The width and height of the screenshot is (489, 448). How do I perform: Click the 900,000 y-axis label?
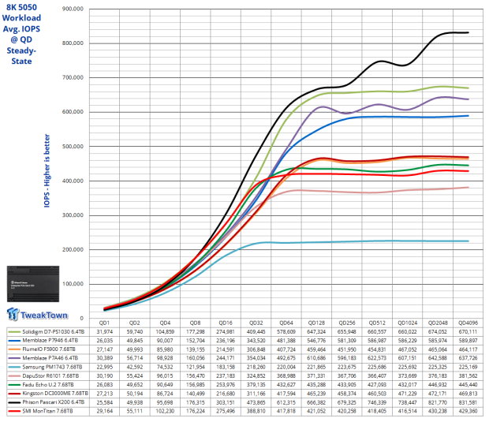(x=73, y=9)
